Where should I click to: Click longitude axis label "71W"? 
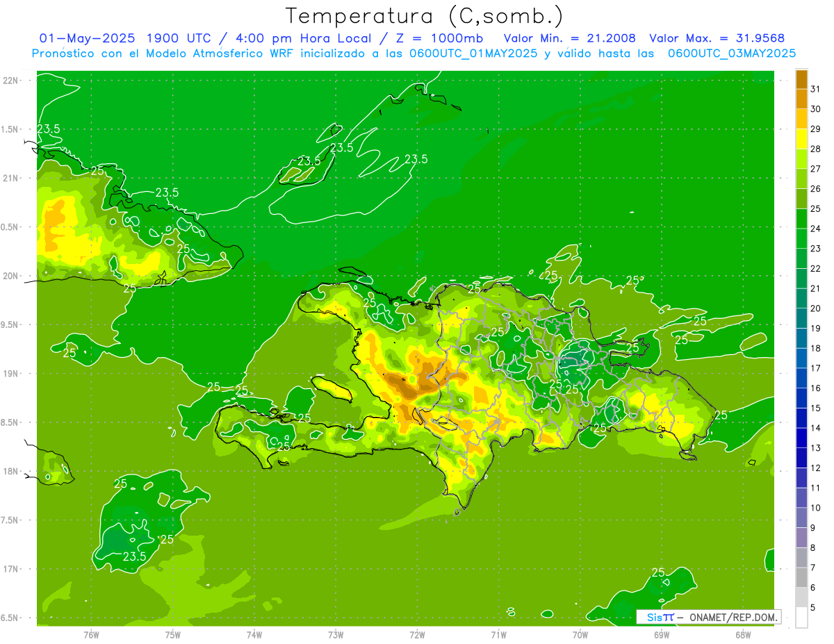coord(498,634)
